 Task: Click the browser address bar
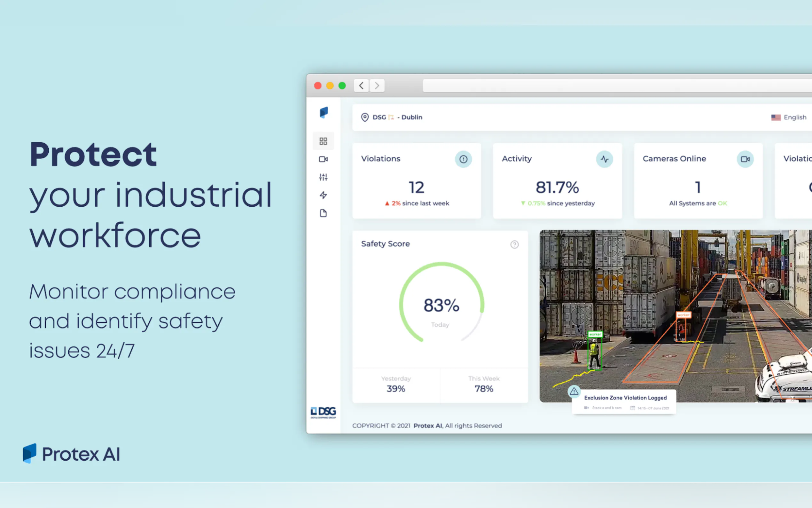tap(604, 86)
